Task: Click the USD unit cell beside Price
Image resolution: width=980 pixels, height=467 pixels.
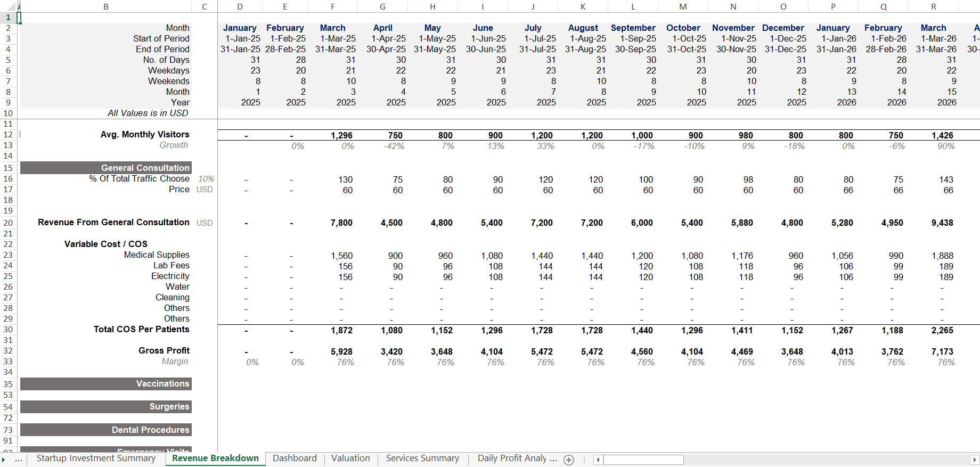Action: 205,190
